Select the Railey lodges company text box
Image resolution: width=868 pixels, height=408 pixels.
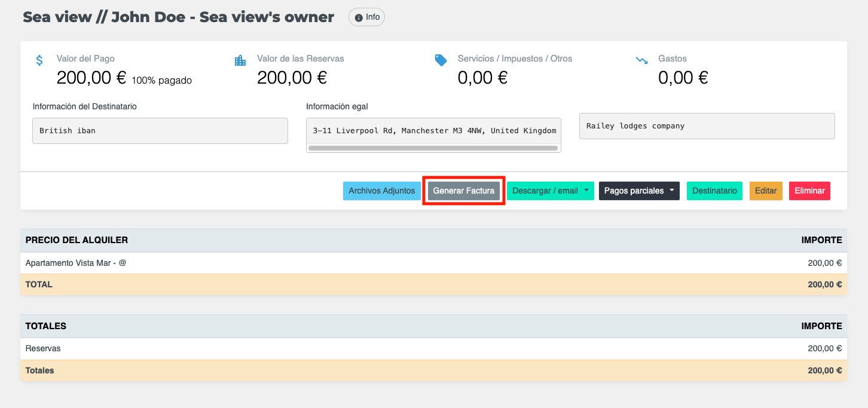point(707,125)
